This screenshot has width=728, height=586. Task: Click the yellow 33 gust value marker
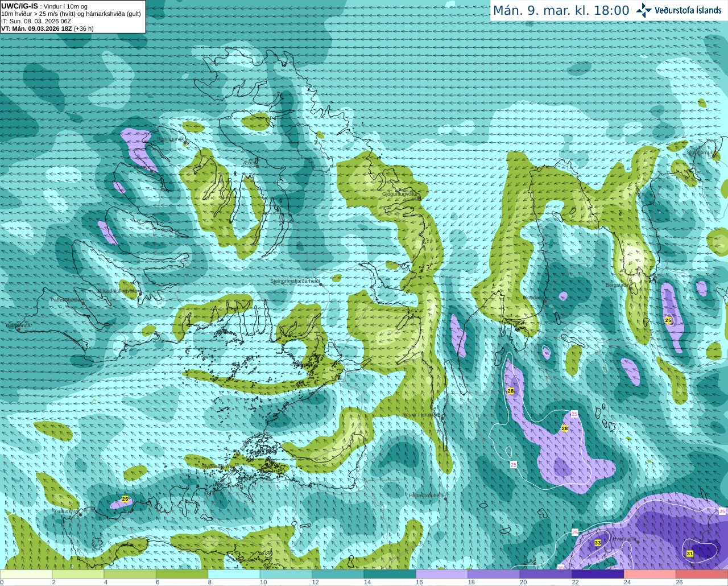tap(598, 543)
